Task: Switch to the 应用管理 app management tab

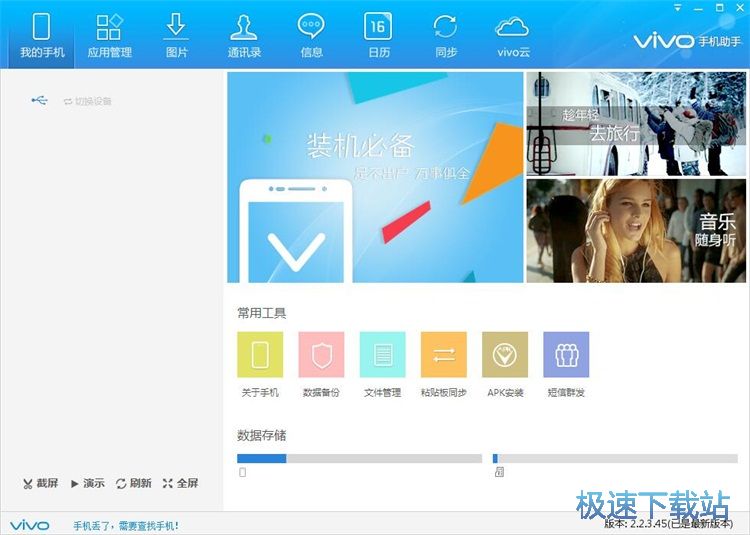Action: [109, 35]
